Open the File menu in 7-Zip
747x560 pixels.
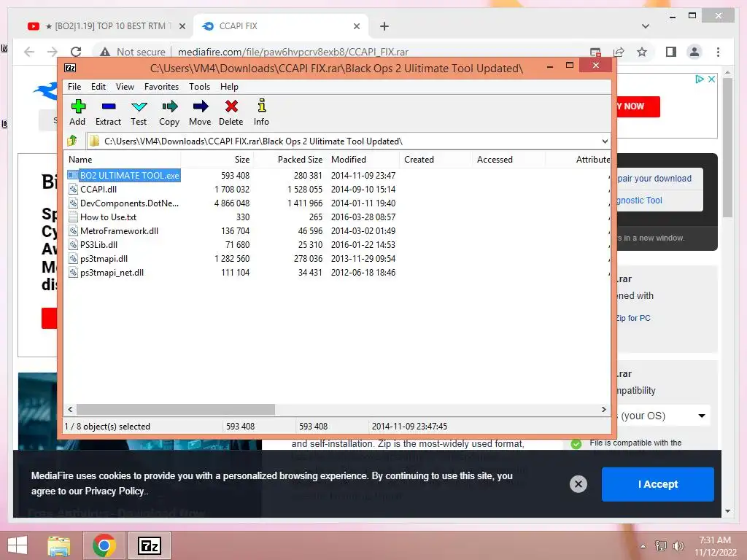[x=74, y=87]
